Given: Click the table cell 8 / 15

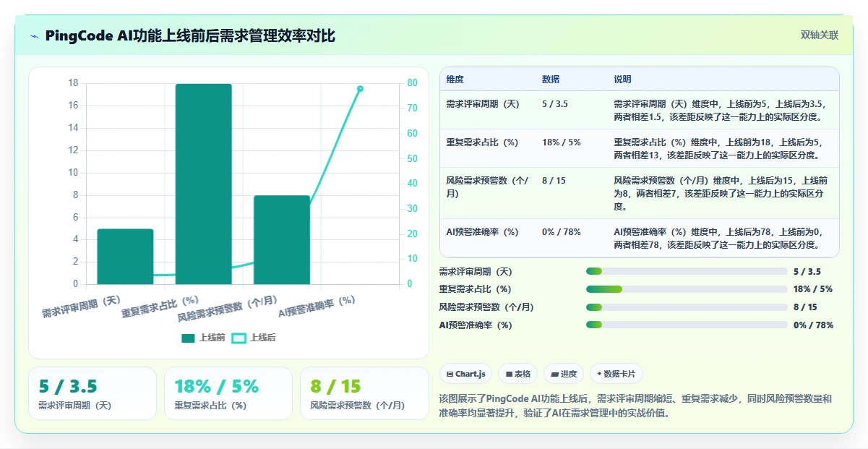Looking at the screenshot, I should [553, 181].
